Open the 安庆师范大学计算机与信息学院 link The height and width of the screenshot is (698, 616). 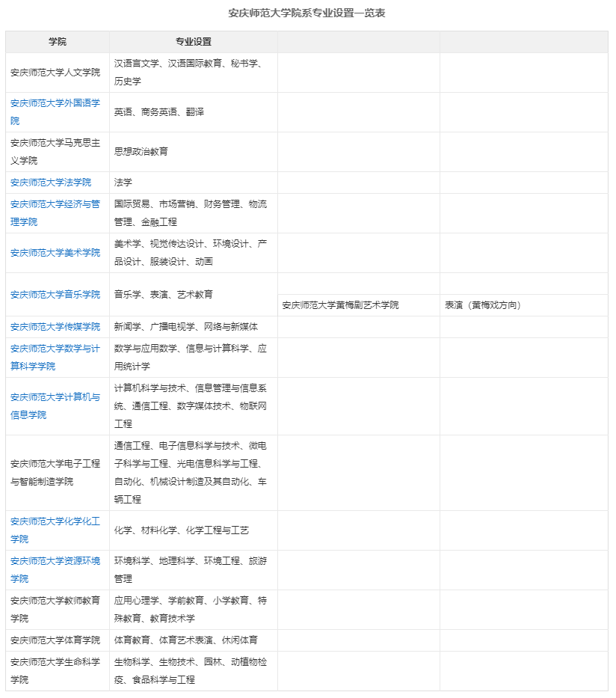[55, 406]
